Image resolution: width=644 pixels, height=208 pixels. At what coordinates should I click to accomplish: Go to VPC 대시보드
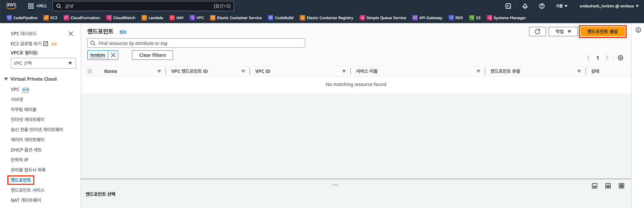coord(24,34)
